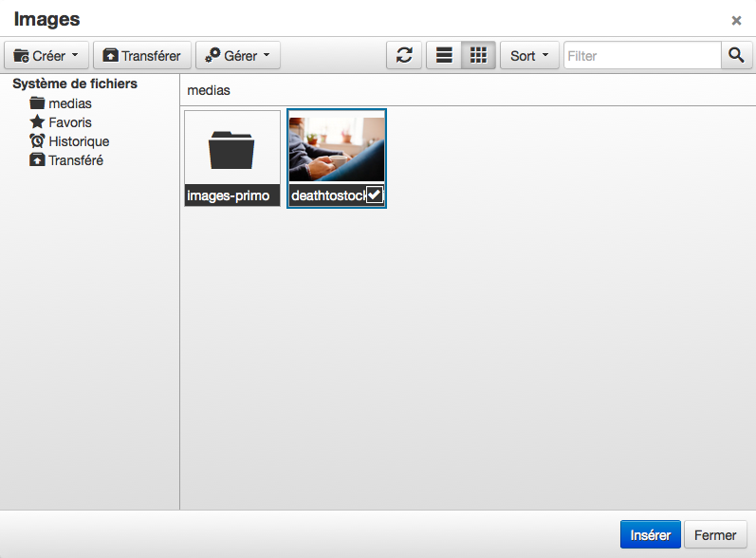This screenshot has height=558, width=756.
Task: Open the Gérer dropdown menu
Action: 238,55
